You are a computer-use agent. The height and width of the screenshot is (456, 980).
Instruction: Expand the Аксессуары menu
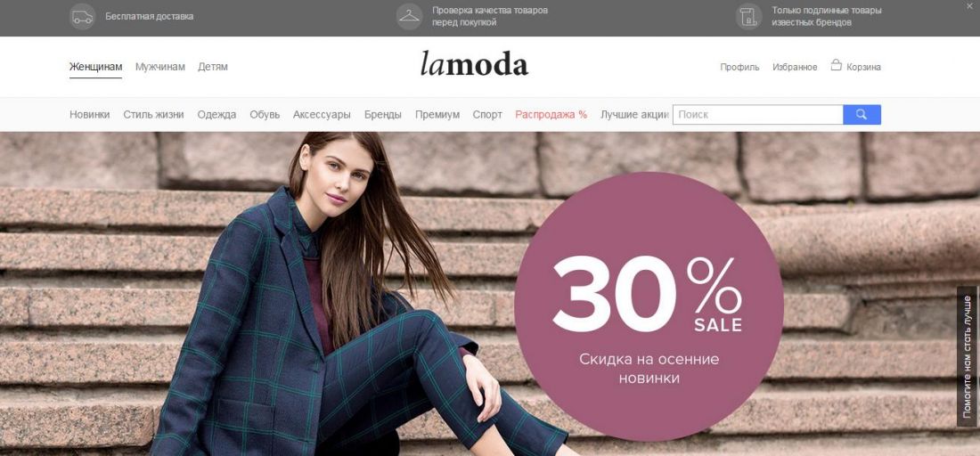(322, 115)
